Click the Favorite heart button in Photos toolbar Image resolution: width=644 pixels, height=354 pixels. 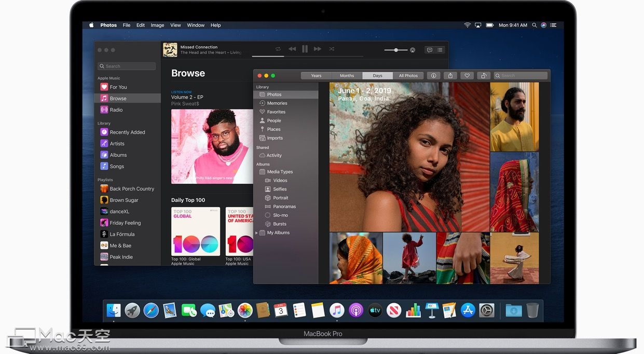click(467, 76)
